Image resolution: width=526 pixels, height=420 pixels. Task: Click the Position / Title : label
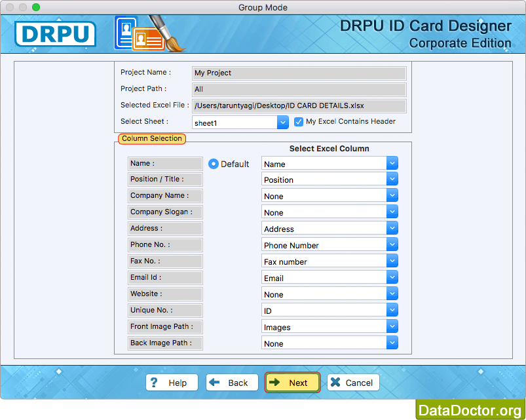click(165, 180)
